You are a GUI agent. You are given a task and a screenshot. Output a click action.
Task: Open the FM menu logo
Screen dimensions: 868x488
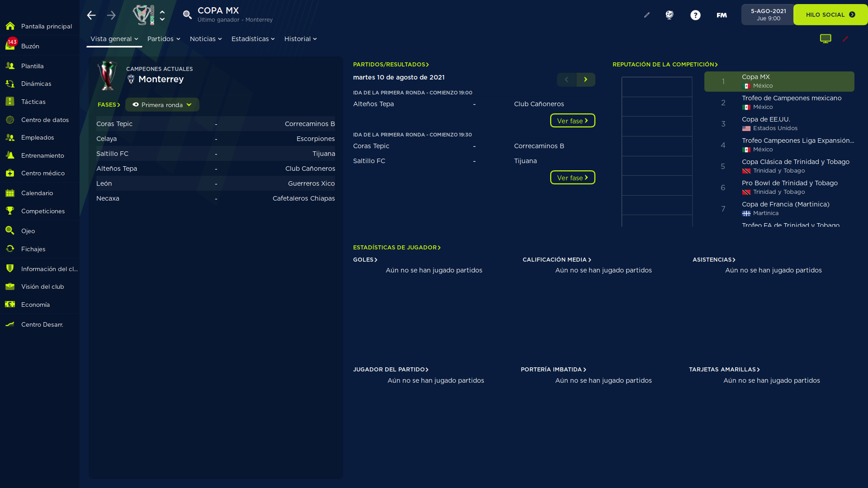(722, 15)
